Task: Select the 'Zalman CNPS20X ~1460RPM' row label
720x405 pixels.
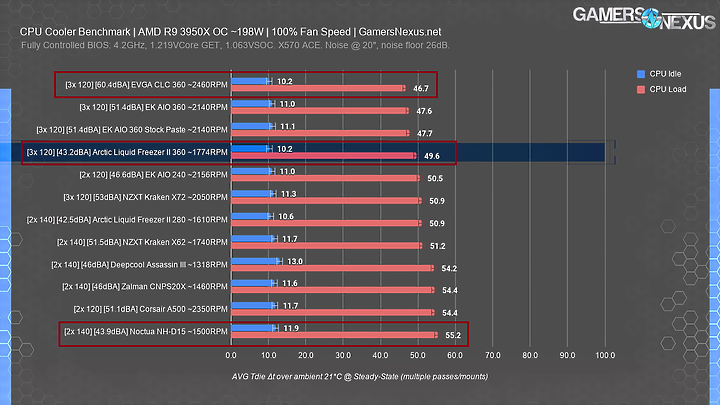Action: click(x=145, y=287)
